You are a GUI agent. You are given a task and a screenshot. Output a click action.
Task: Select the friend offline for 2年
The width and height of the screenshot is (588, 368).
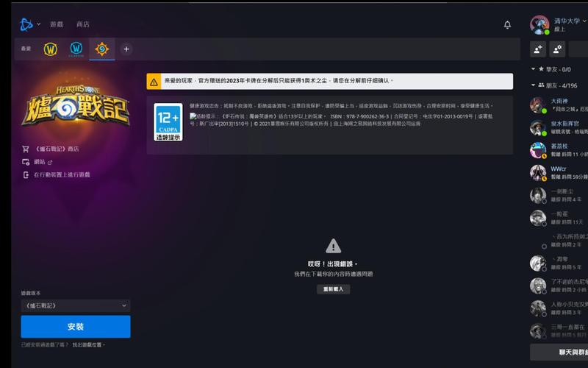tap(559, 241)
